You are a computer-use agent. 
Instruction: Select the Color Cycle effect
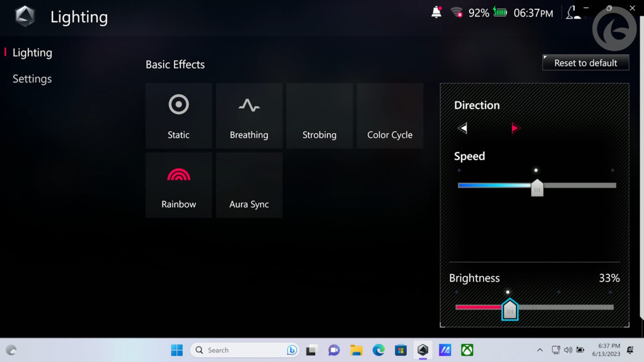390,115
